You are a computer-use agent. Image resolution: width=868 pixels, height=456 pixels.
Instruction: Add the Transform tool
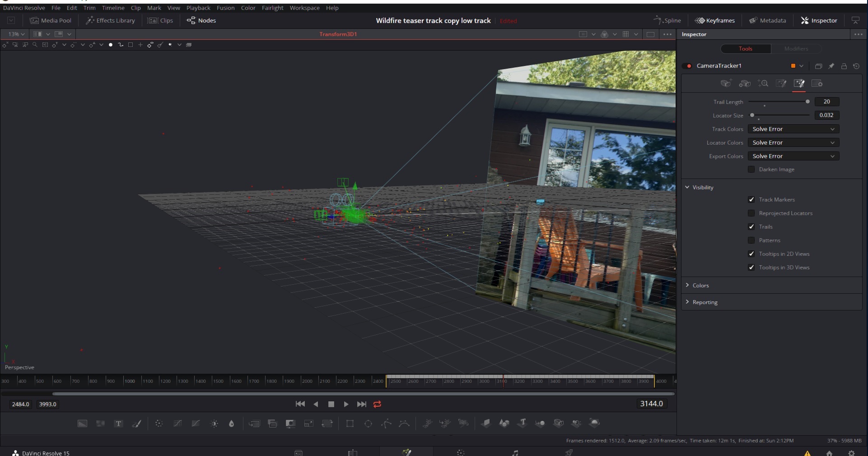point(327,423)
